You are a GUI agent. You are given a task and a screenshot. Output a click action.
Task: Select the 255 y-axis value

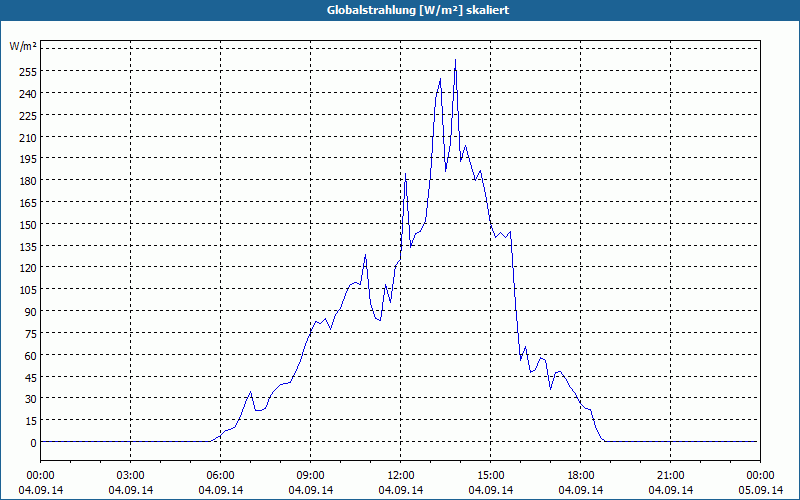(x=27, y=72)
